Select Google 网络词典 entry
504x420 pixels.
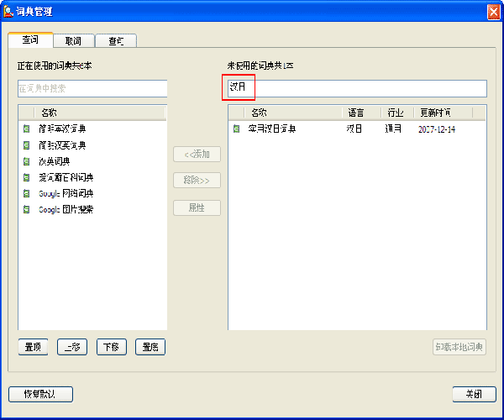[x=66, y=193]
